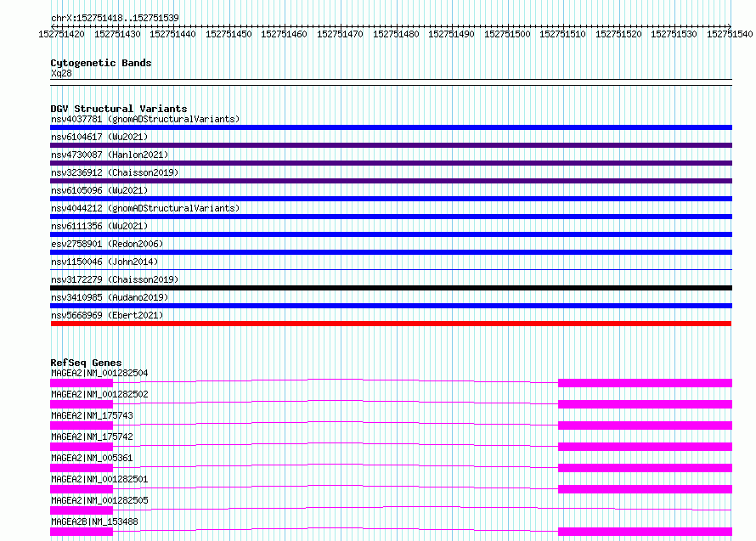Screen dimensions: 756x541
Task: Open the MAGEA2|NM_001282504 transcript label
Action: coord(99,373)
